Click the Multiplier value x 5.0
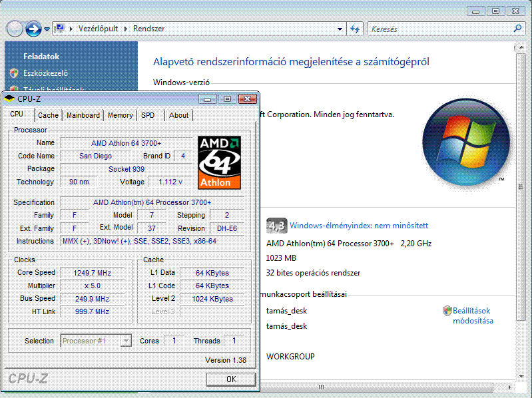532x398 pixels. pos(93,286)
